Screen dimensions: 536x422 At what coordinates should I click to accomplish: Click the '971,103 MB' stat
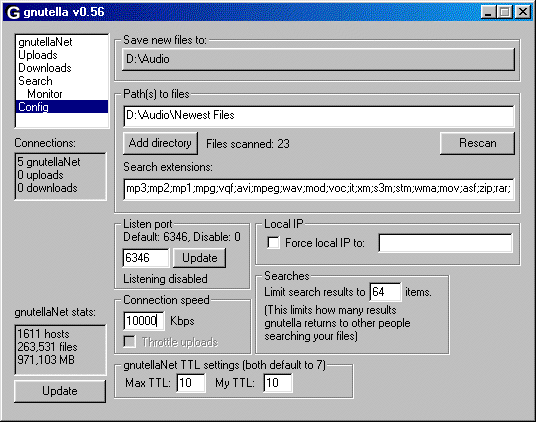[46, 360]
